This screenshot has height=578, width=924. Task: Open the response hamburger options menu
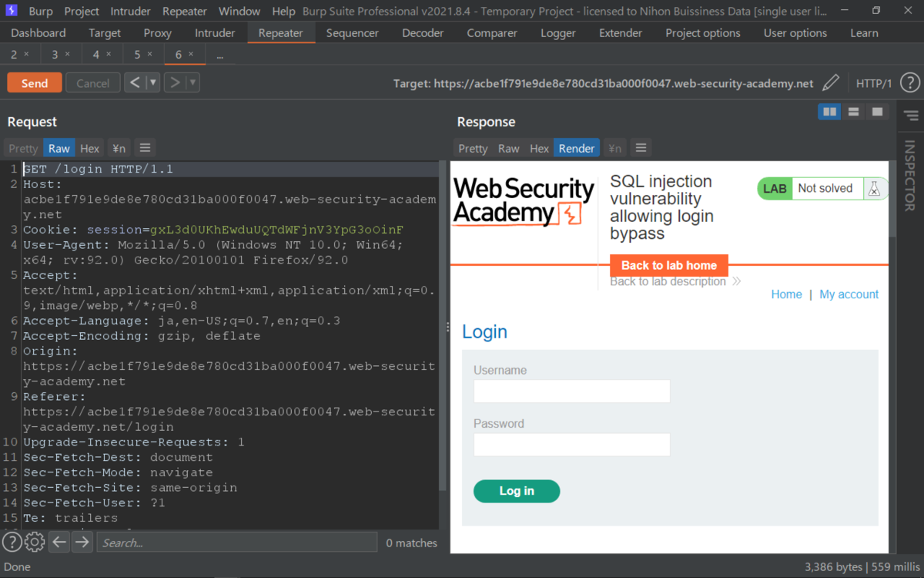641,148
